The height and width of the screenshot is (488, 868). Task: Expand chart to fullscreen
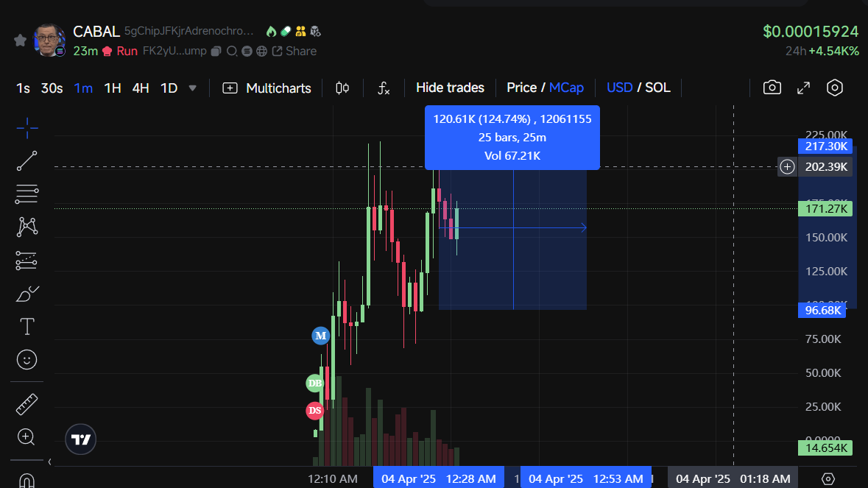pos(803,88)
